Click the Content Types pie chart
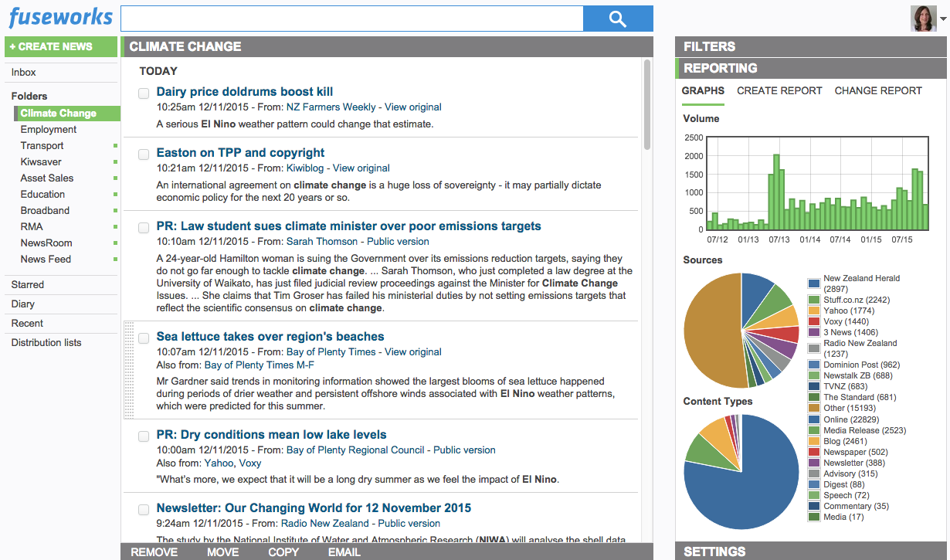This screenshot has height=560, width=950. (x=741, y=471)
